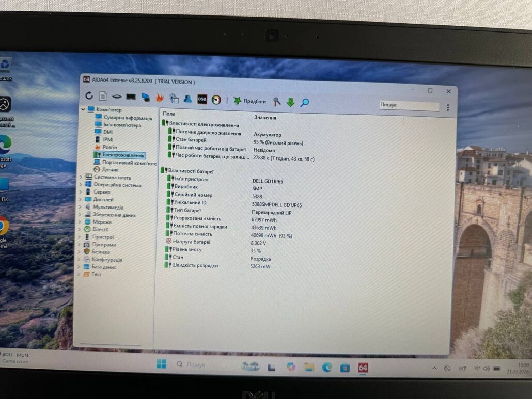Select Датчик in the sidebar tree
The image size is (532, 399).
[x=110, y=169]
